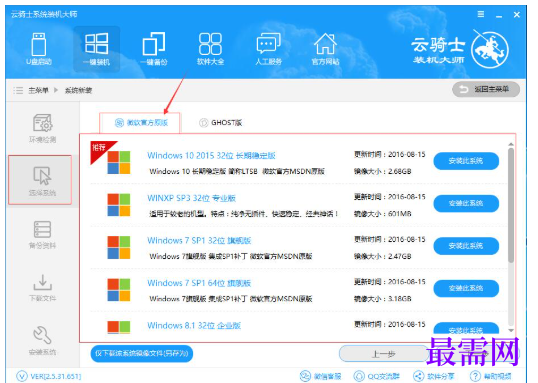
Task: Switch to the 微软官方原版 tab
Action: [x=140, y=123]
